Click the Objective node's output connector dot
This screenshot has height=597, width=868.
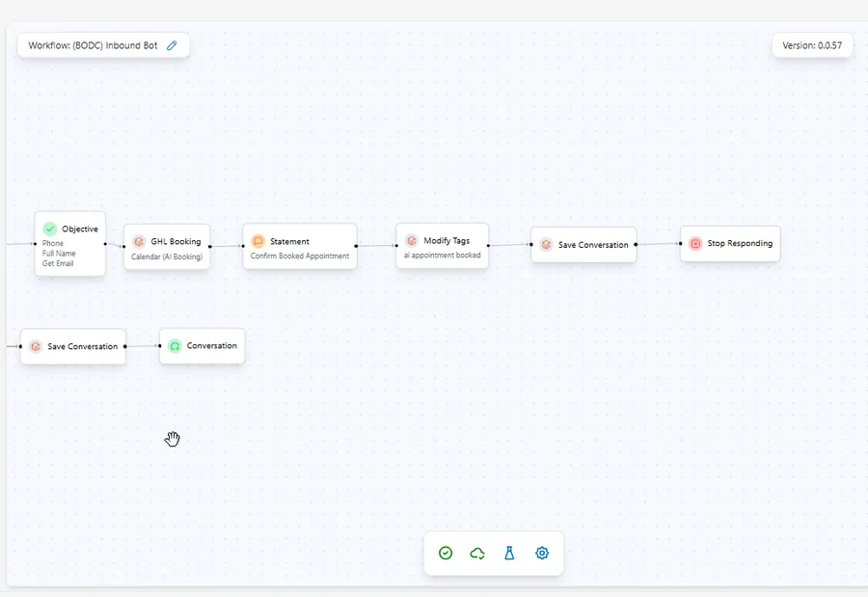tap(105, 244)
